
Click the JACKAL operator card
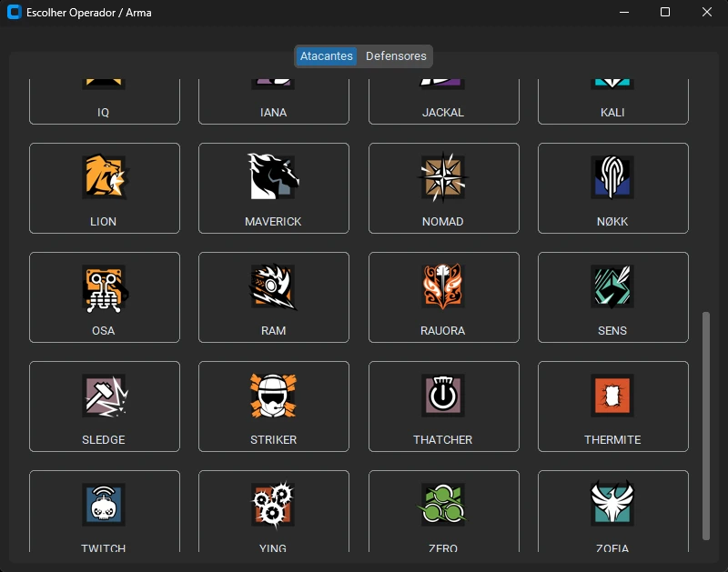pos(443,102)
